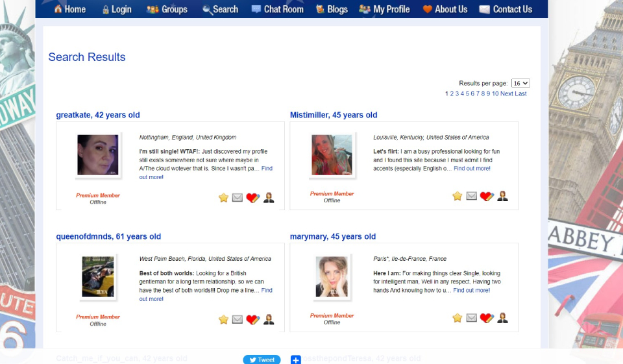Click the star icon on marymary's card

pos(458,317)
